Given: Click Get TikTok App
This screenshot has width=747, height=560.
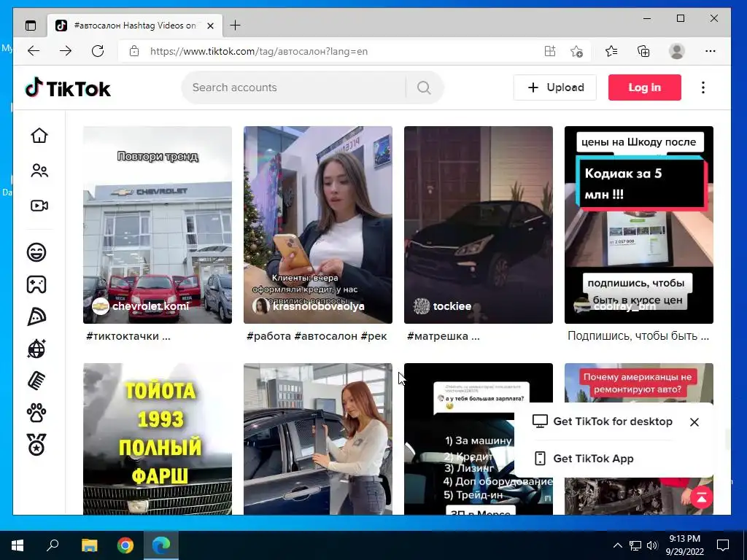Looking at the screenshot, I should point(584,459).
